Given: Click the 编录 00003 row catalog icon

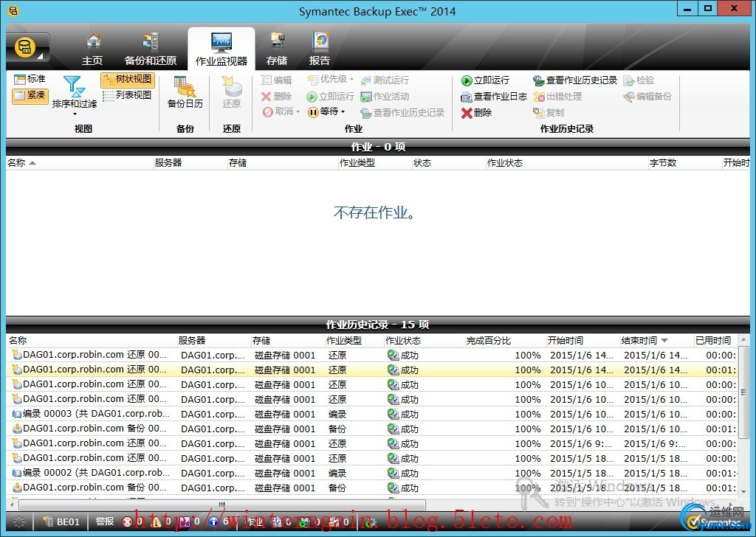Looking at the screenshot, I should click(x=17, y=415).
